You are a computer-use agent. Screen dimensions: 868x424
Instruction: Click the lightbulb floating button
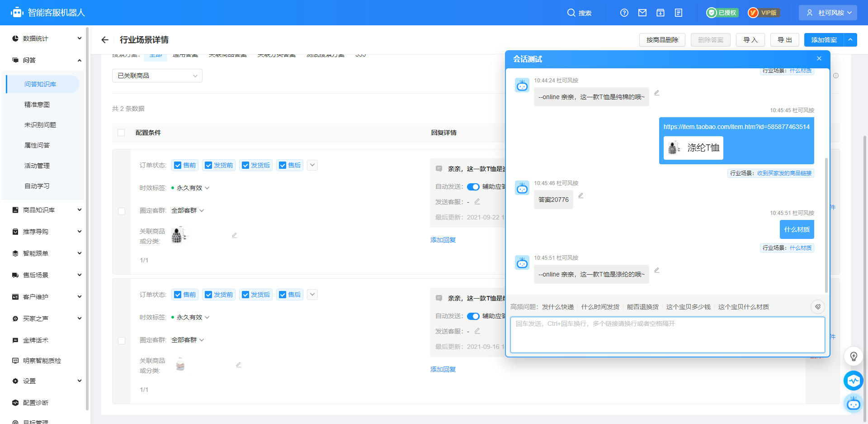click(854, 356)
